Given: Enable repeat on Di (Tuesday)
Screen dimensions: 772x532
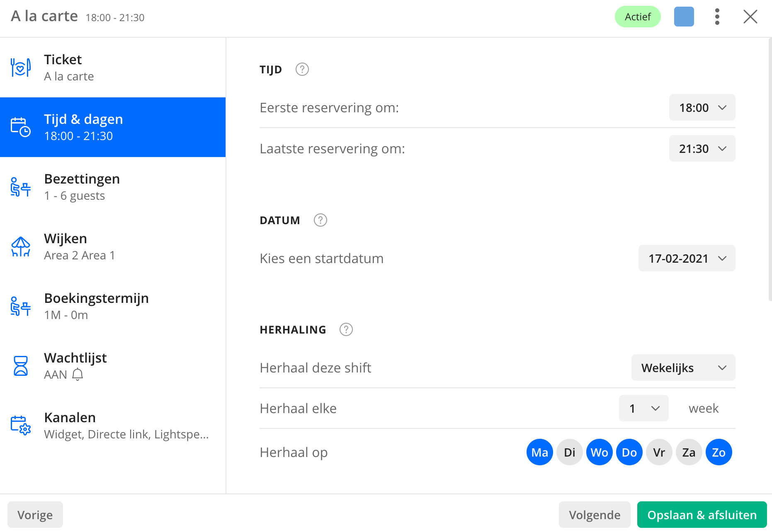Looking at the screenshot, I should 570,452.
